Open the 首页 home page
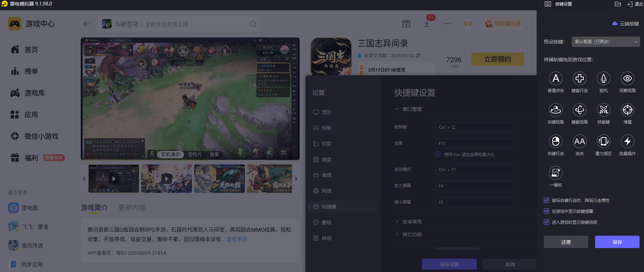644x272 pixels. (x=25, y=50)
